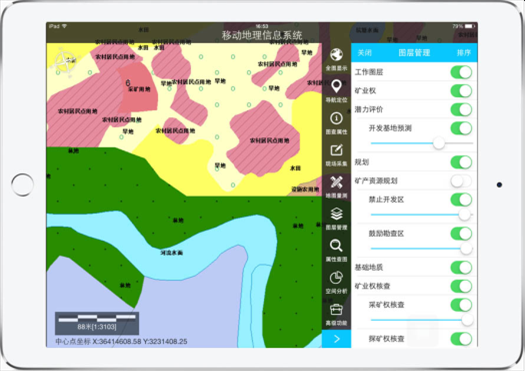This screenshot has height=371, width=525.
Task: Click 排序 in layer panel header
Action: click(x=464, y=53)
